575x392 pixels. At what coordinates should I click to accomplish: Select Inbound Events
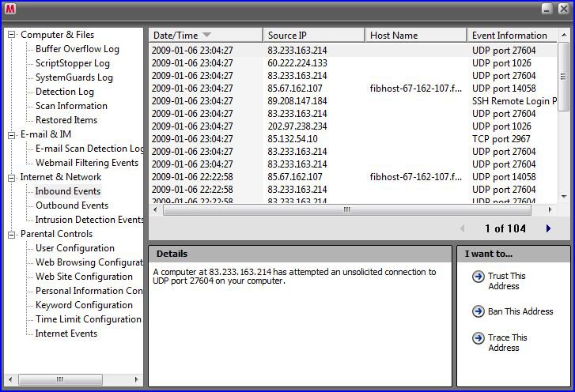[x=68, y=191]
